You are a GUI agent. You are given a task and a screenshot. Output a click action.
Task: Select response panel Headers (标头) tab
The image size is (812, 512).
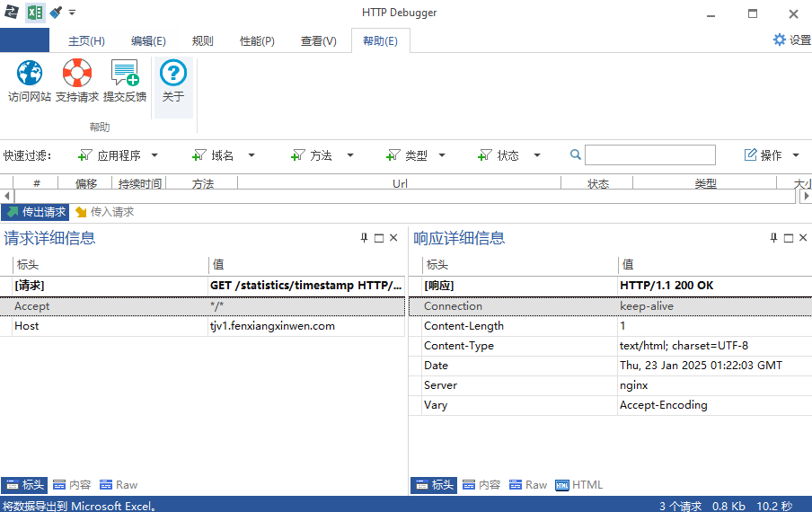click(434, 485)
